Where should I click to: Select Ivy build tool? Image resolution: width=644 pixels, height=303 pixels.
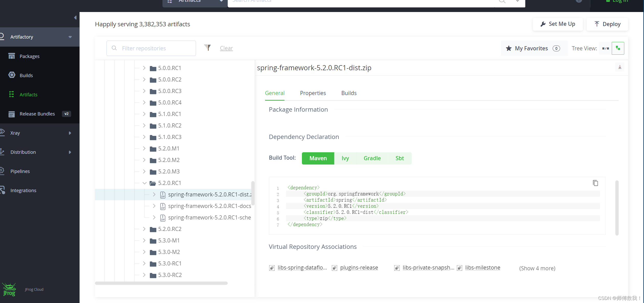pos(345,158)
